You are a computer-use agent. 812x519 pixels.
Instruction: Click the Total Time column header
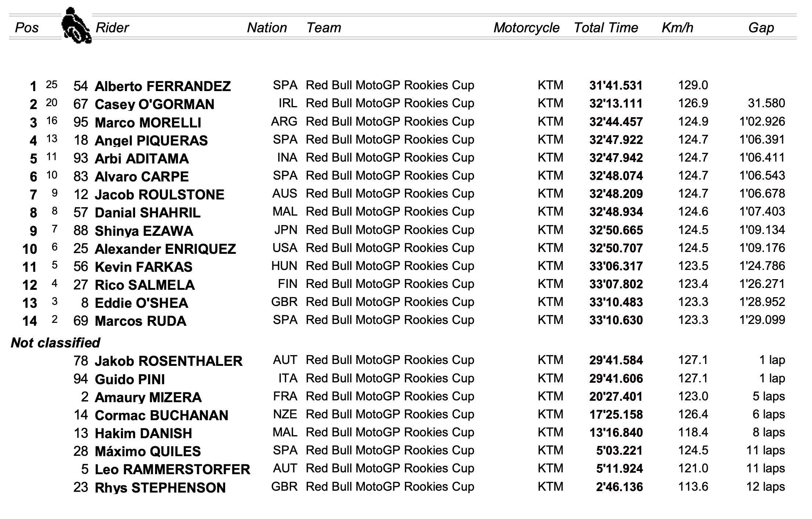[606, 28]
